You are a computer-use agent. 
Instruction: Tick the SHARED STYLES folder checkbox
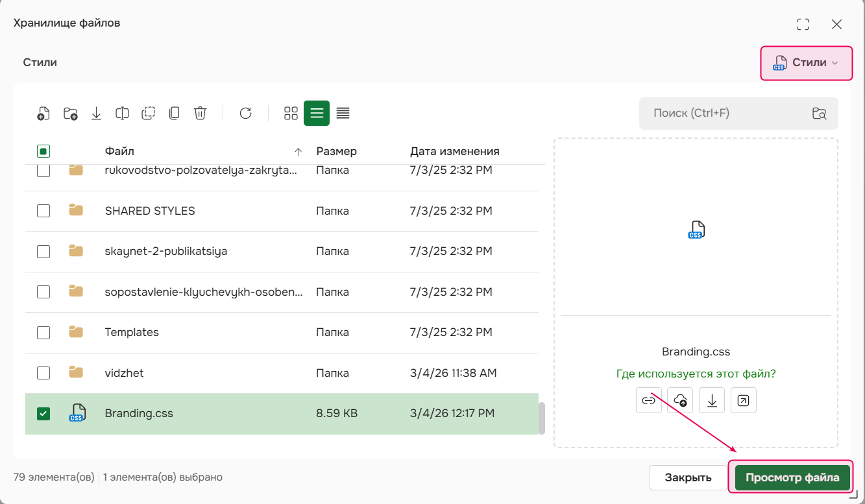43,211
